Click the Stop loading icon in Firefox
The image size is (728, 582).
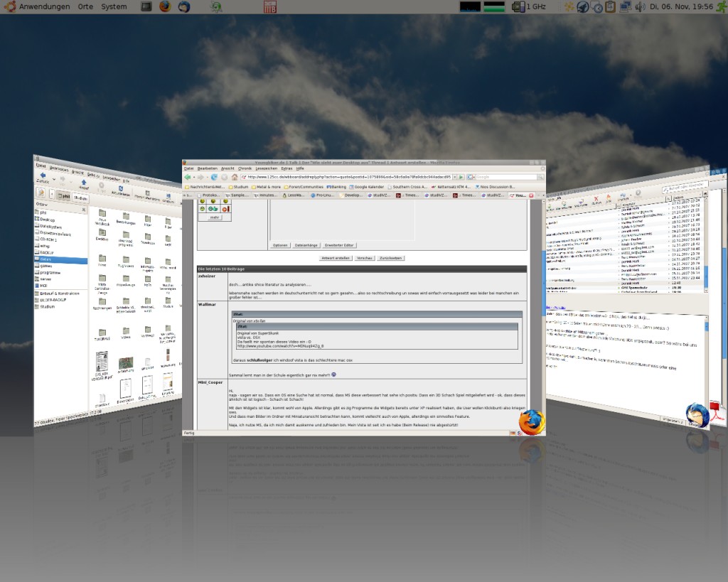tap(224, 177)
